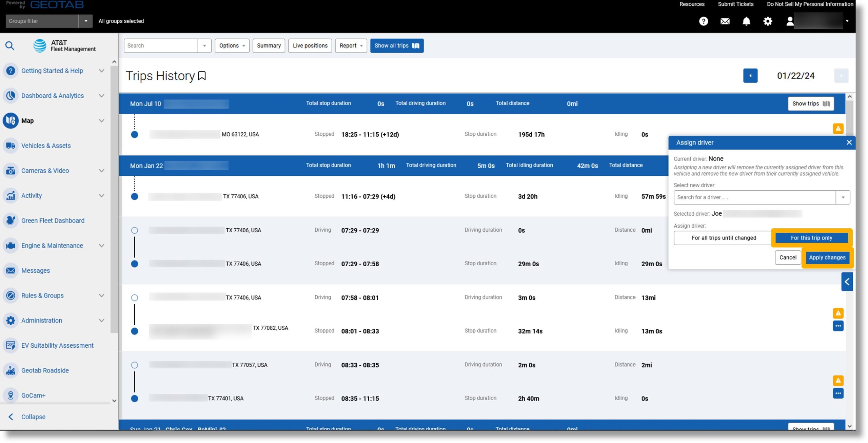Close the Assign driver dialog
This screenshot has height=443, width=868.
pyautogui.click(x=849, y=142)
